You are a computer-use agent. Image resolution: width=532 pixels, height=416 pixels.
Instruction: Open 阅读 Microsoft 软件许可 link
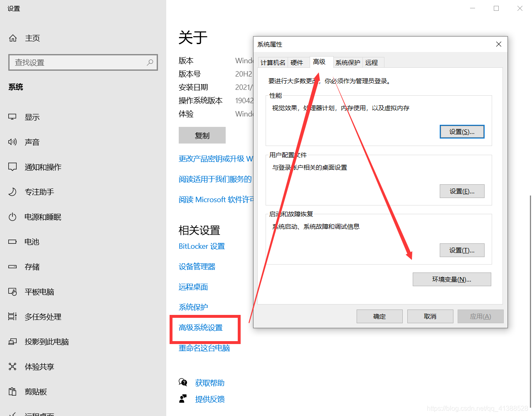point(216,200)
